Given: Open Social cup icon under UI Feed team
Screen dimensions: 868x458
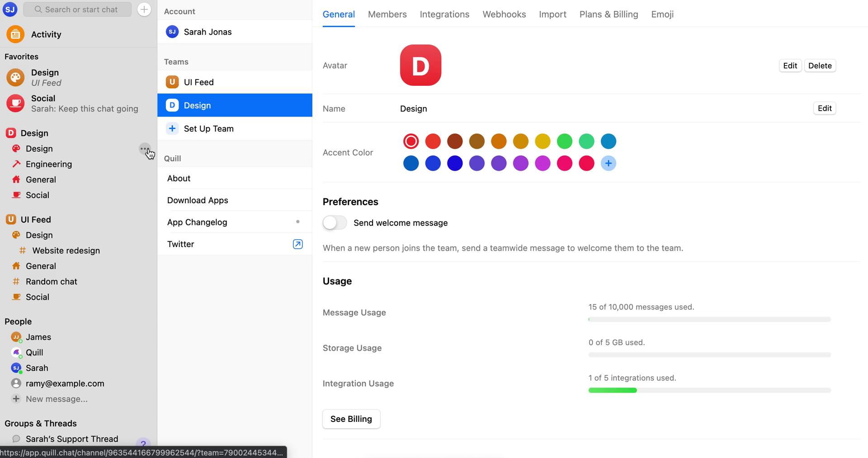Looking at the screenshot, I should 16,297.
